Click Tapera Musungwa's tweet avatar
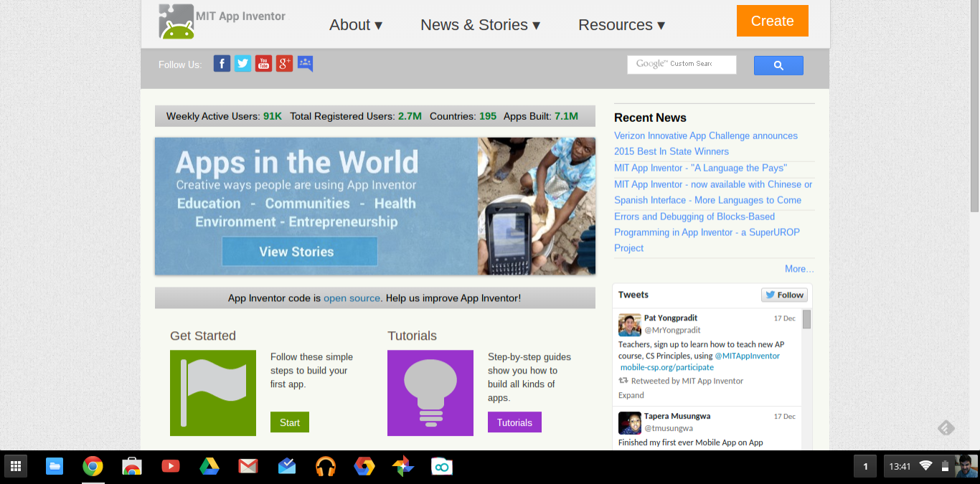This screenshot has height=484, width=980. 630,423
